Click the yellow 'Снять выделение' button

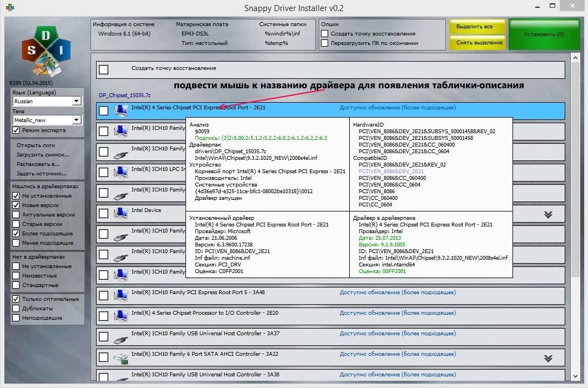pyautogui.click(x=477, y=42)
